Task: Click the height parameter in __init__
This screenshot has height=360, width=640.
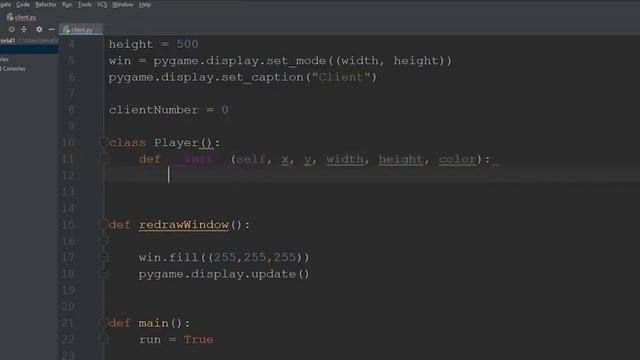Action: 401,159
